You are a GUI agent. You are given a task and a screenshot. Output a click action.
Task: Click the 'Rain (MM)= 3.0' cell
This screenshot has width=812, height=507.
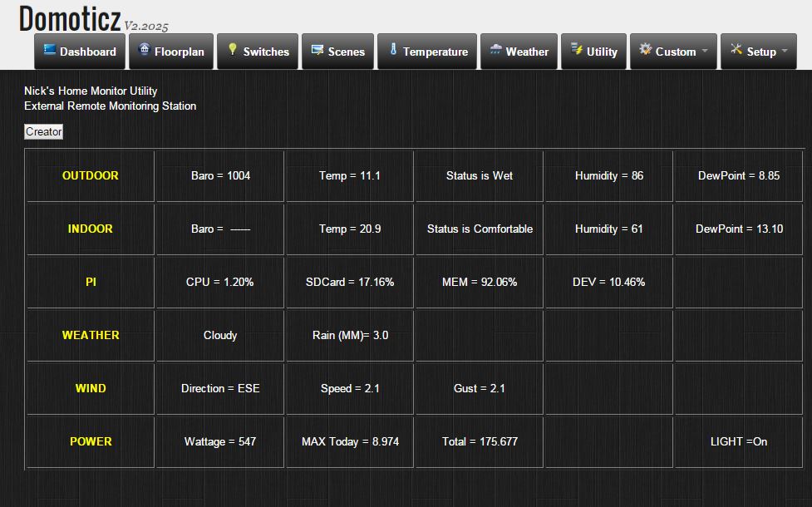point(350,335)
